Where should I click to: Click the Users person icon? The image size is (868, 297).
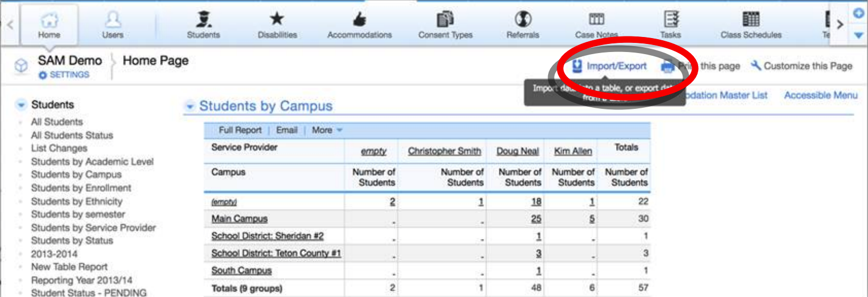click(113, 20)
